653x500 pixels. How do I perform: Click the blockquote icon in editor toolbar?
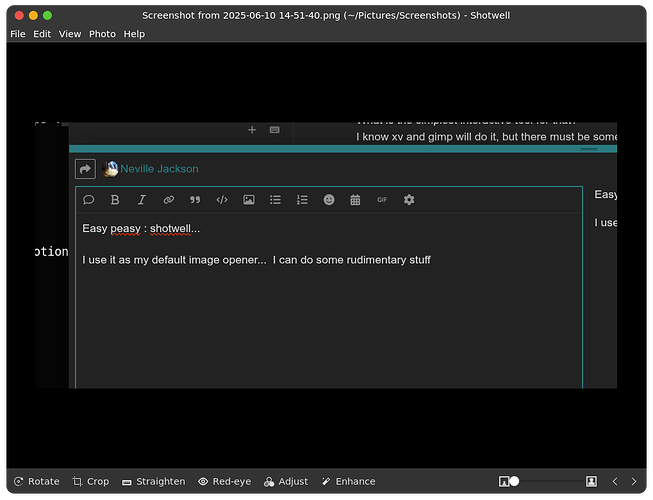pos(195,200)
